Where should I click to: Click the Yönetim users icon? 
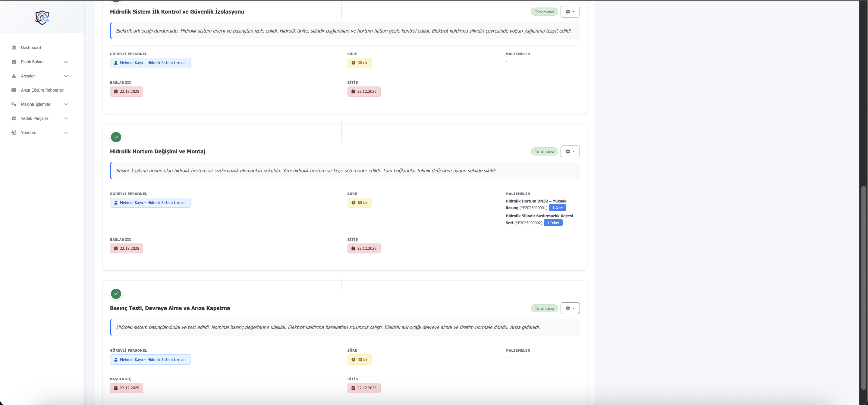pyautogui.click(x=14, y=132)
